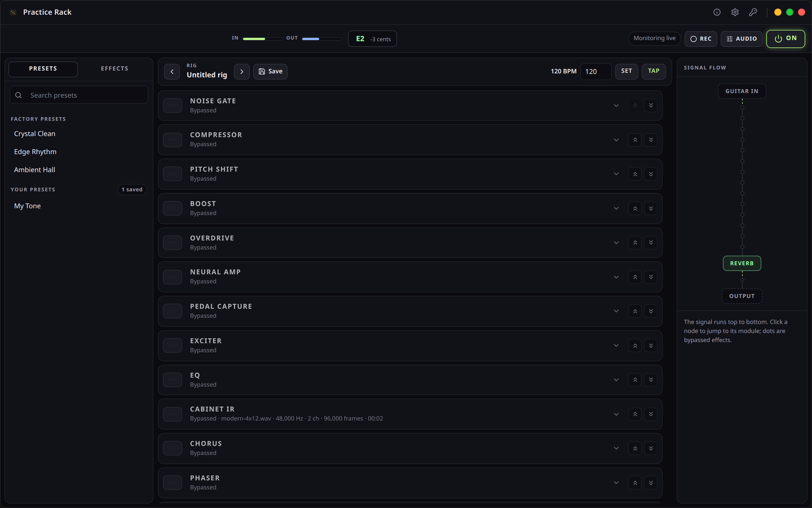Enable the Pedal Capture toggle
Screen dimensions: 812x508
pyautogui.click(x=173, y=311)
